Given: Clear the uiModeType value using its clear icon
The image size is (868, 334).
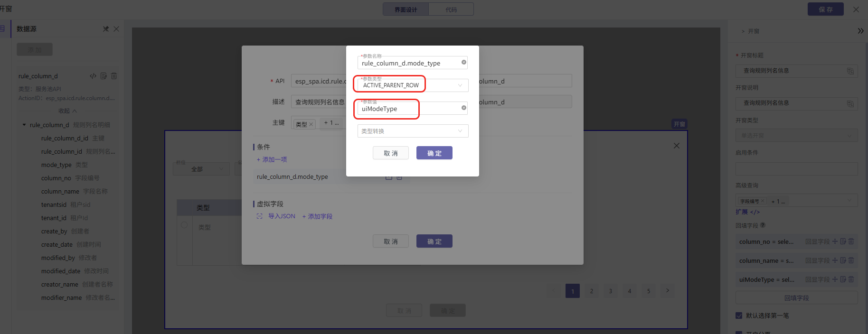Looking at the screenshot, I should tap(464, 108).
